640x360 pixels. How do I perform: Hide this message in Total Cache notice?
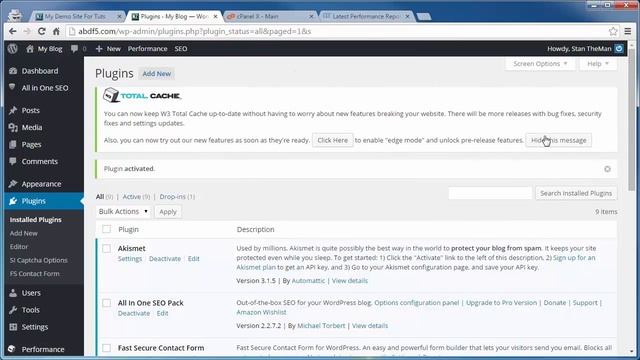tap(558, 140)
